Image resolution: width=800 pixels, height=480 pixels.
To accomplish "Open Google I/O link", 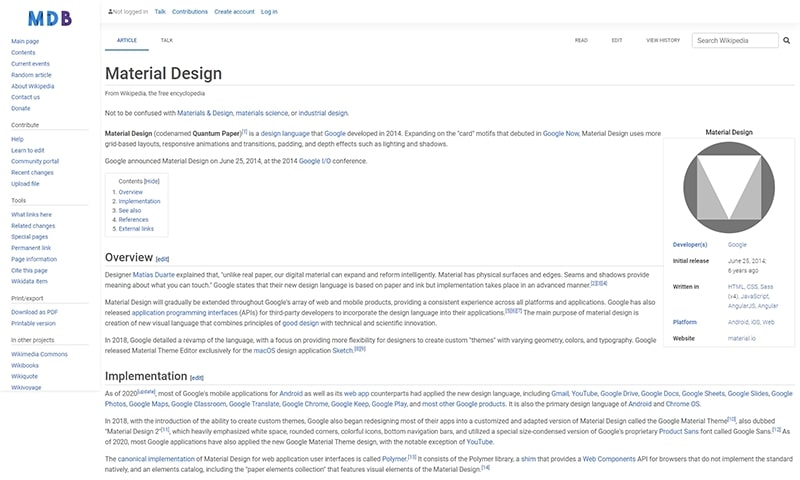I will [315, 161].
